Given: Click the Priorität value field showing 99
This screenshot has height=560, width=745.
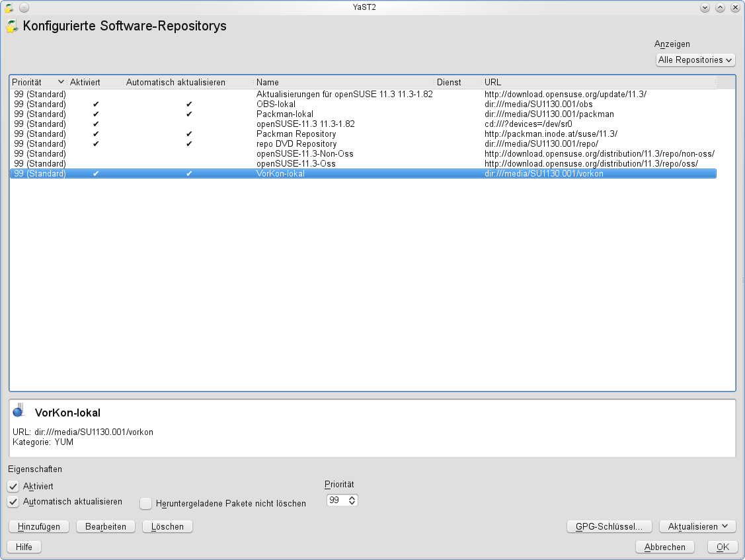Looking at the screenshot, I should coord(337,500).
